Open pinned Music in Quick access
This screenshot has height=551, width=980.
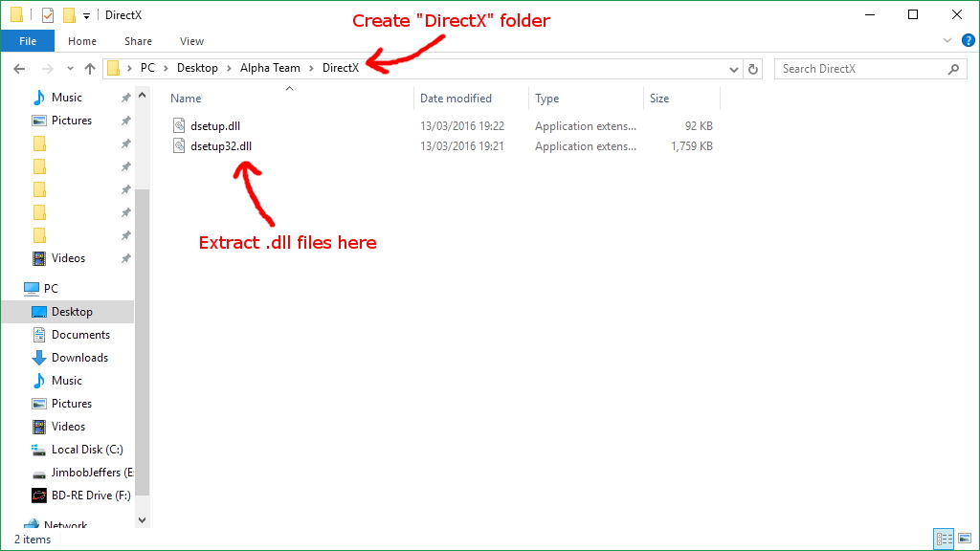point(67,98)
